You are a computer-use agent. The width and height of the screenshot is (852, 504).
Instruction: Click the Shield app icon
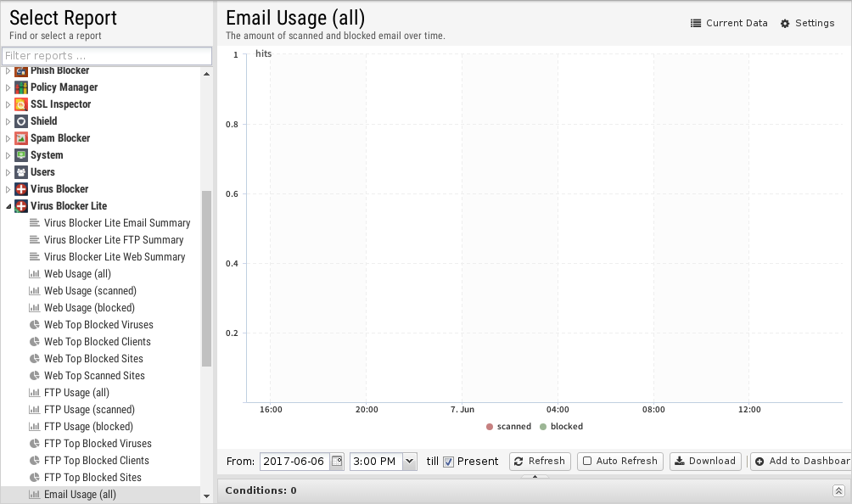coord(21,121)
